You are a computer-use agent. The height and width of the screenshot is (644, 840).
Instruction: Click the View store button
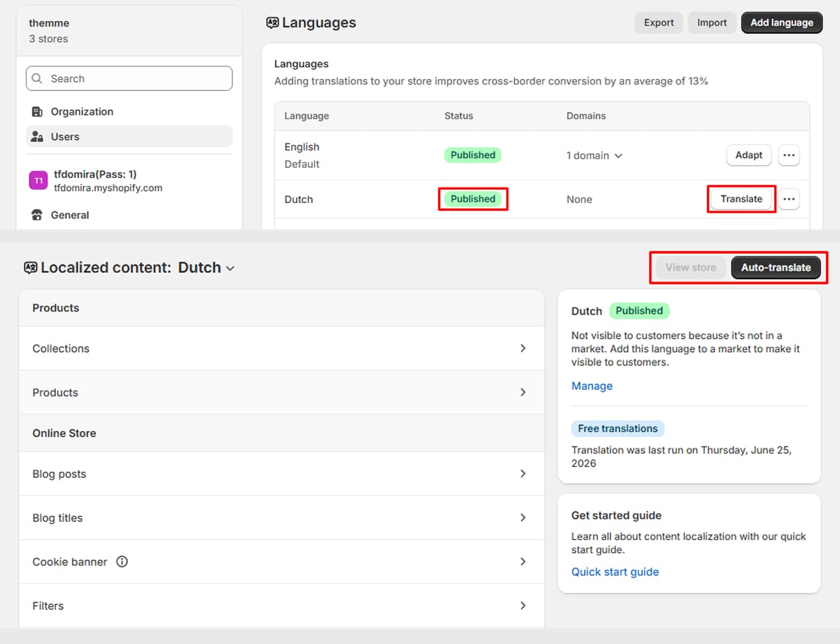coord(691,267)
